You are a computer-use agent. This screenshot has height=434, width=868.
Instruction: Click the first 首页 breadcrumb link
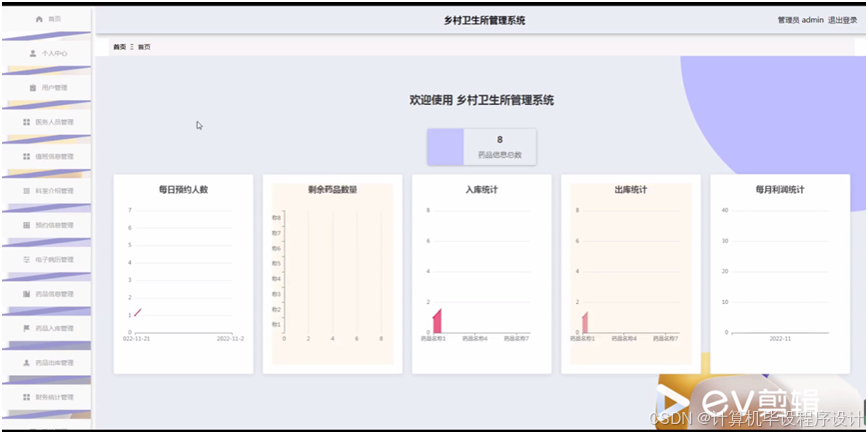point(120,47)
